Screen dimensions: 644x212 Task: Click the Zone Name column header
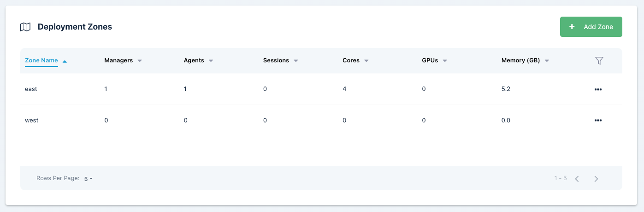(41, 61)
